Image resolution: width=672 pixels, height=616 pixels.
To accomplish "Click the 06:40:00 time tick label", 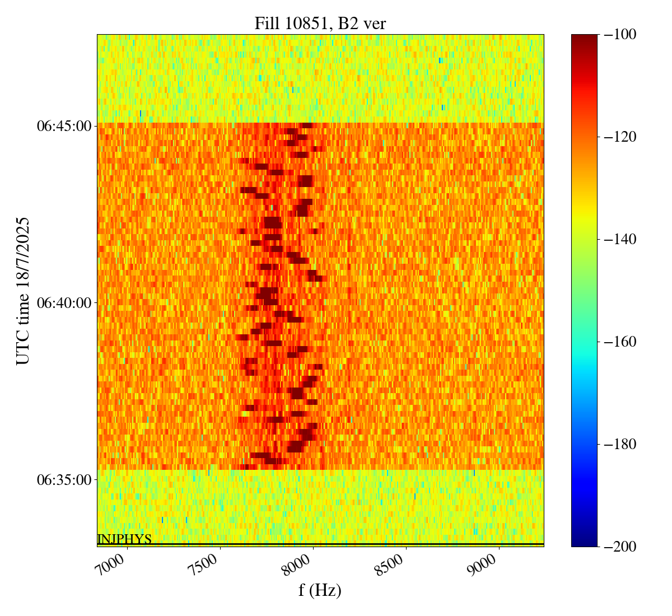I will point(64,303).
